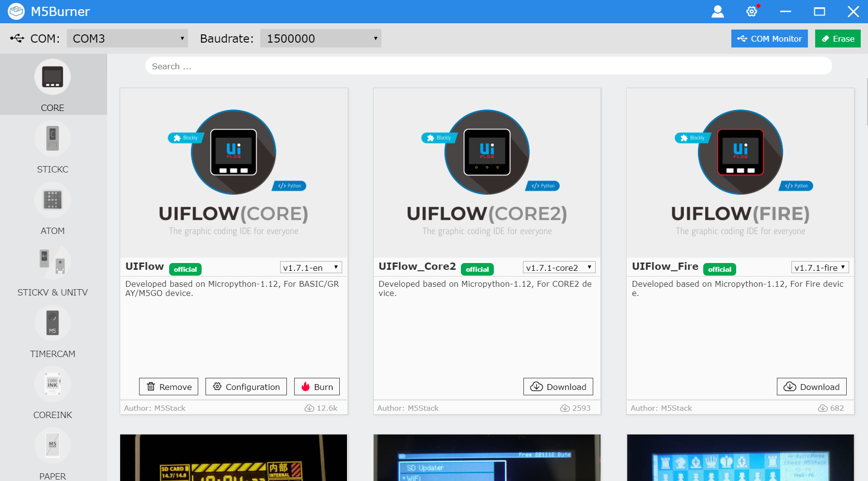Image resolution: width=868 pixels, height=481 pixels.
Task: Open the chess game firmware thumbnail
Action: [x=740, y=458]
